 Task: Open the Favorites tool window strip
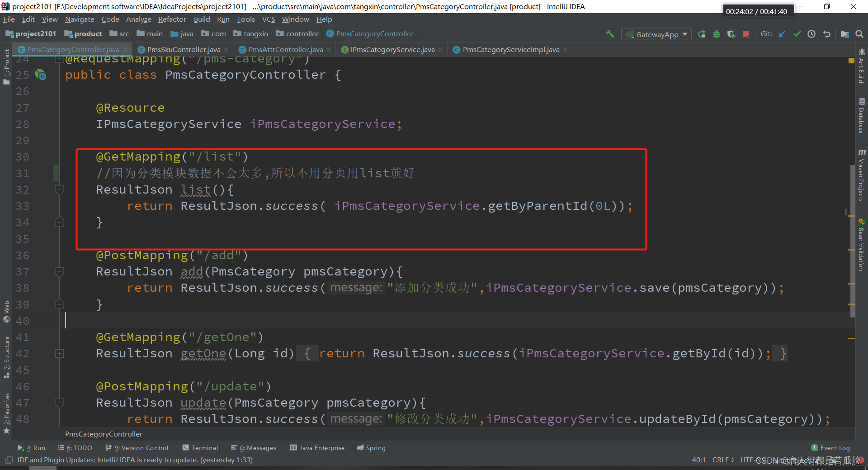click(6, 413)
